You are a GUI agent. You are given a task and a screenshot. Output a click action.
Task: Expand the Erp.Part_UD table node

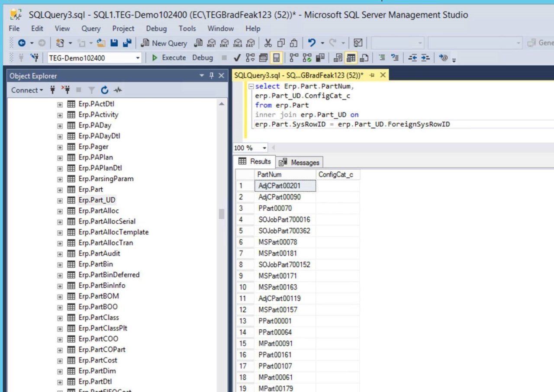(x=60, y=200)
